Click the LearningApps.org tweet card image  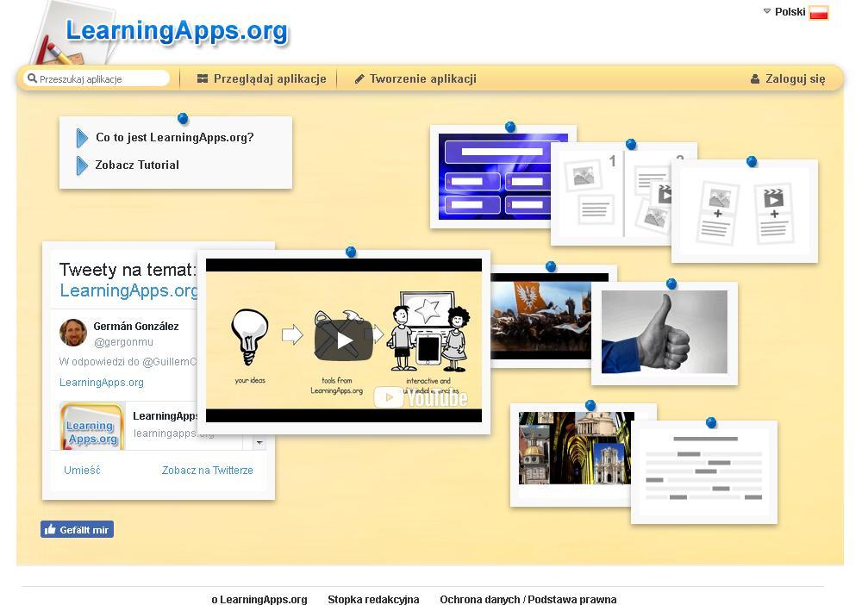[92, 426]
